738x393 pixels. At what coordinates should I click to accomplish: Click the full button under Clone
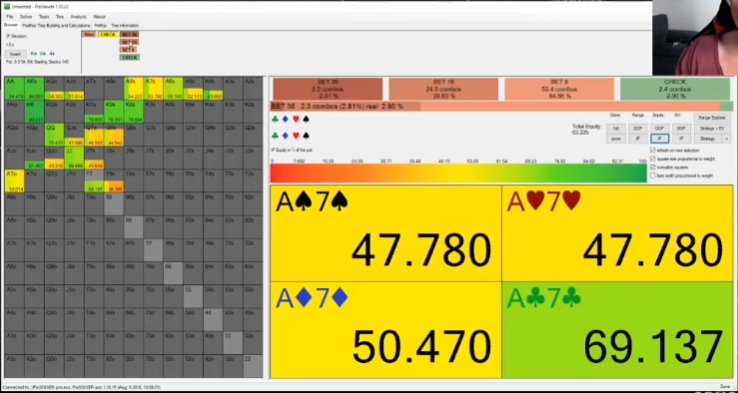[616, 128]
